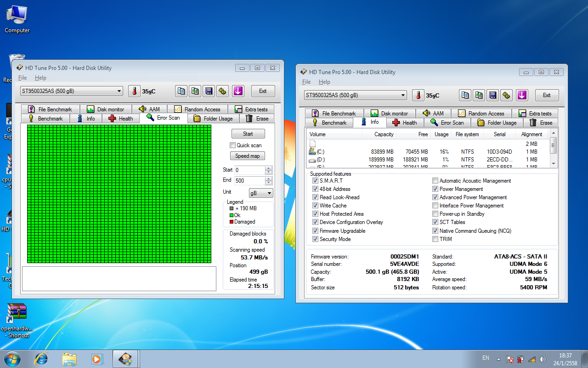Click the green Ok legend swatch
The image size is (588, 368).
coord(232,215)
